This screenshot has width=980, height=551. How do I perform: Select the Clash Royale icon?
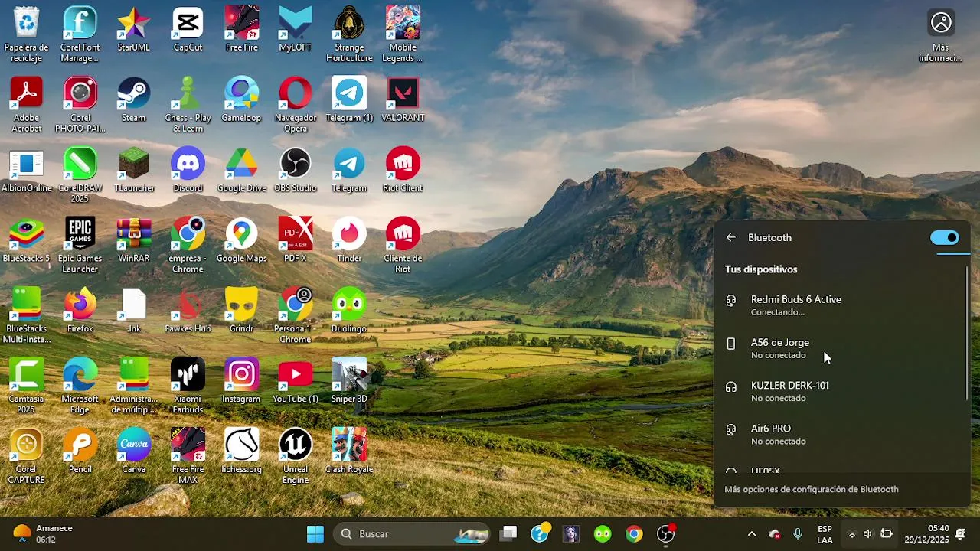pos(349,452)
